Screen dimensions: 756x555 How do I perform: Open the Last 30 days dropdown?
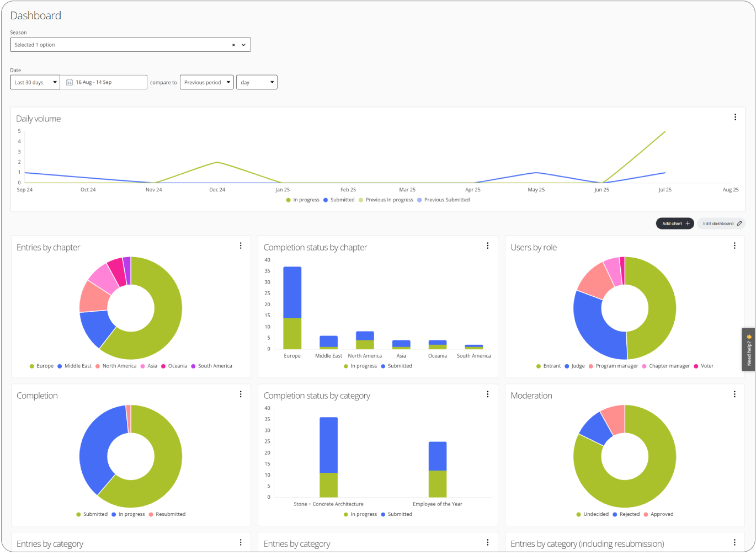click(35, 83)
